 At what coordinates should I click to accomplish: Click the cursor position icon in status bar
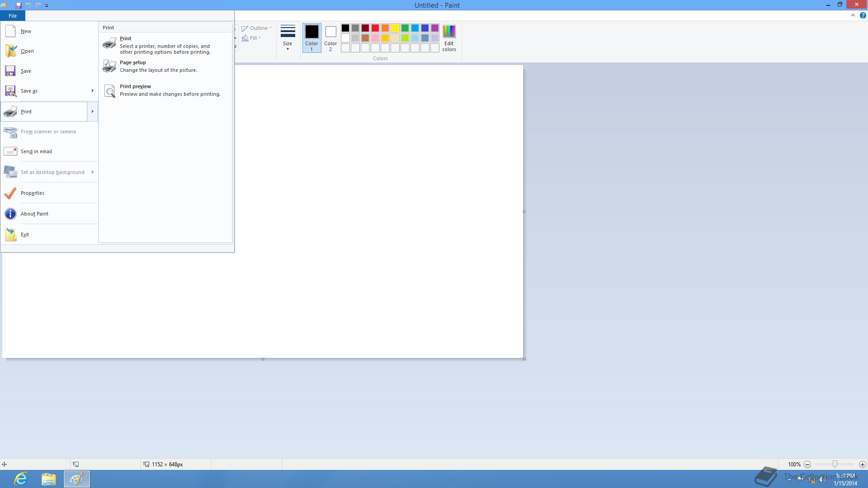[4, 465]
